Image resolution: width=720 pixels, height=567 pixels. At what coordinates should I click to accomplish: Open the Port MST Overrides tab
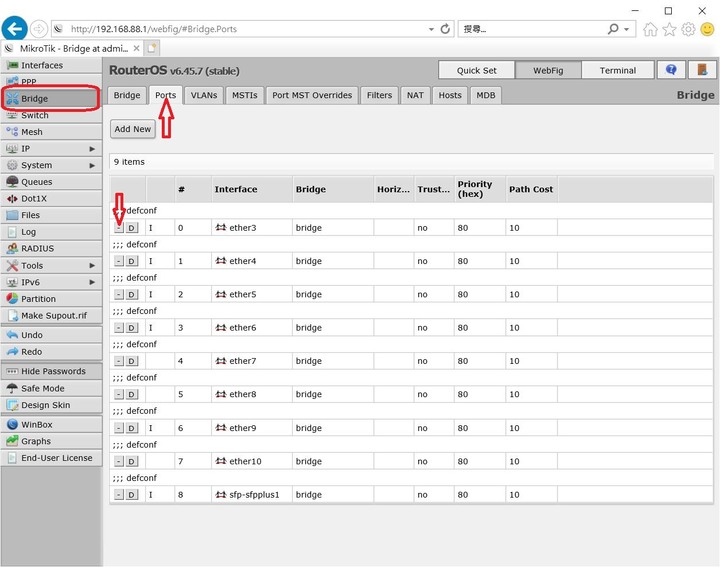[312, 95]
